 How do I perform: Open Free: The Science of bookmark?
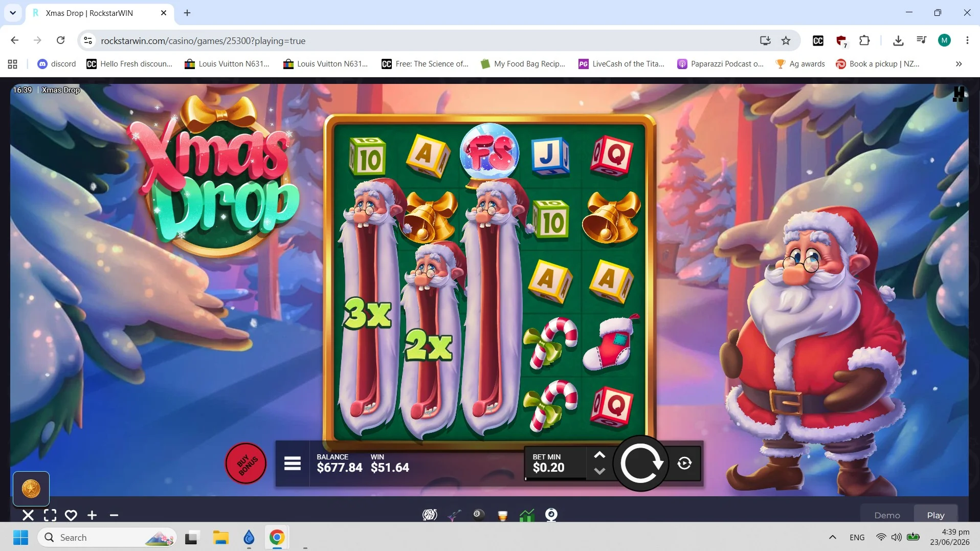coord(425,64)
